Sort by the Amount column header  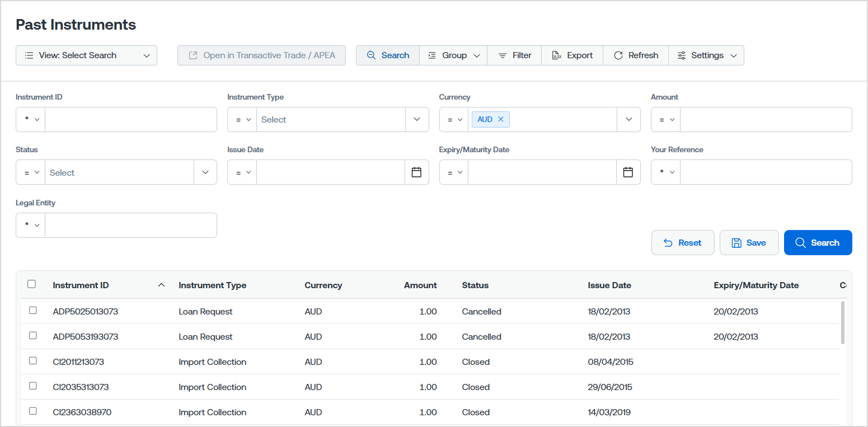point(420,285)
